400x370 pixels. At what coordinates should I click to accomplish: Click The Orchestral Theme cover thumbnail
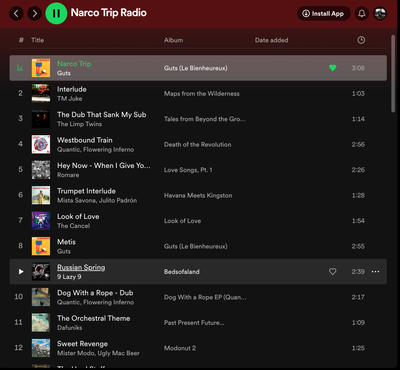coord(41,323)
